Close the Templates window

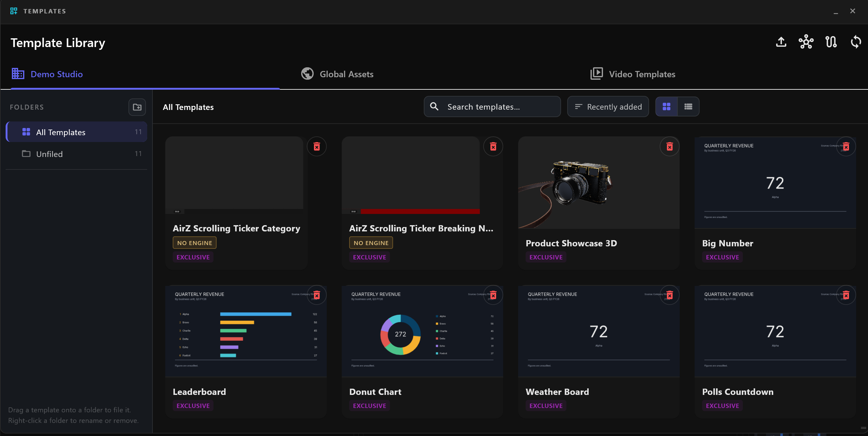pyautogui.click(x=852, y=11)
